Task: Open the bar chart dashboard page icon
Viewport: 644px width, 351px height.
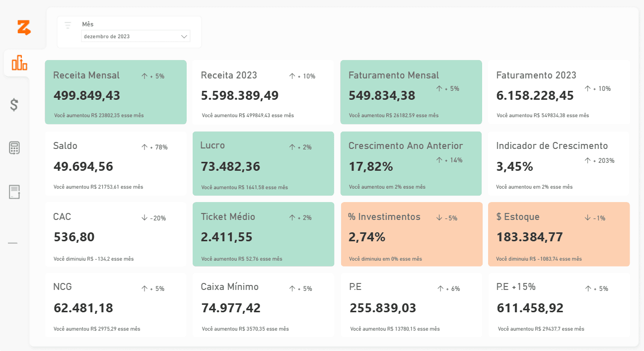Action: point(19,63)
